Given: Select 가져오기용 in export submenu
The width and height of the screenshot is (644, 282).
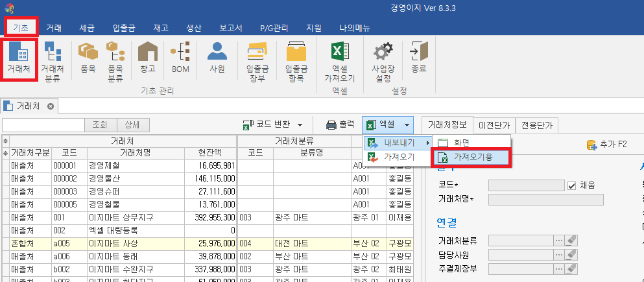Looking at the screenshot, I should click(471, 157).
